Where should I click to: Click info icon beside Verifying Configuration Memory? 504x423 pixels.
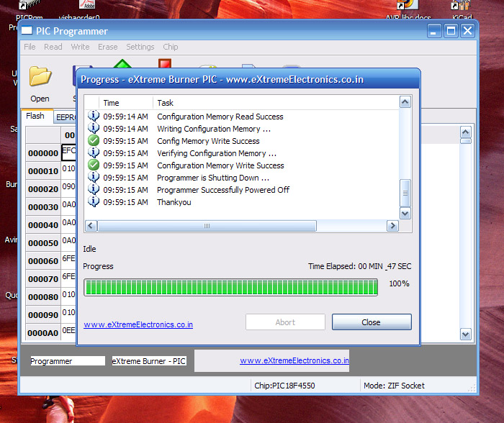tap(94, 153)
